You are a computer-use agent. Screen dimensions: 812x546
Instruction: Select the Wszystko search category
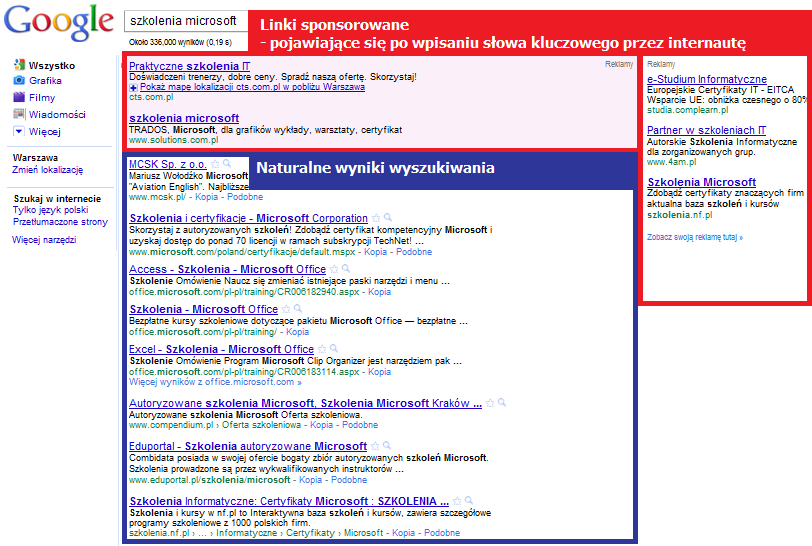pos(52,65)
